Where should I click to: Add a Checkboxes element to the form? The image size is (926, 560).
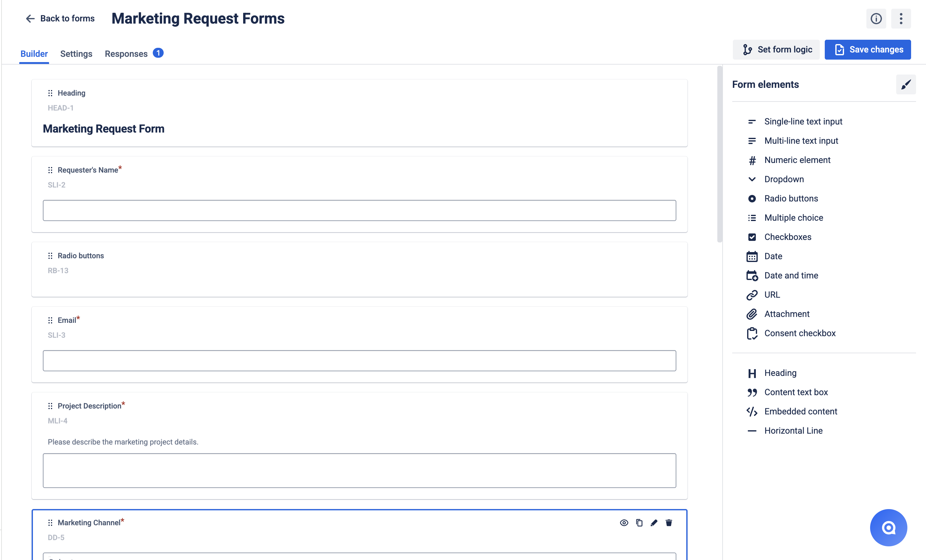pos(787,237)
